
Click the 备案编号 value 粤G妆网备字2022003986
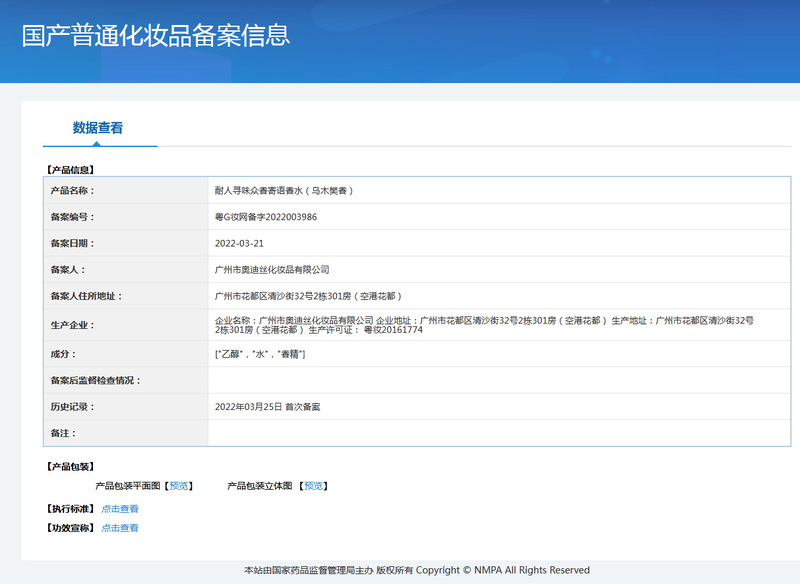pyautogui.click(x=266, y=217)
